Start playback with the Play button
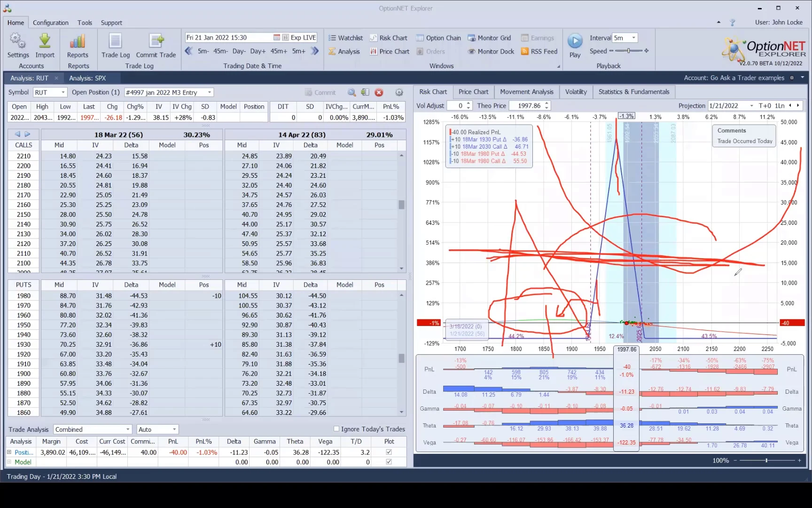 575,41
